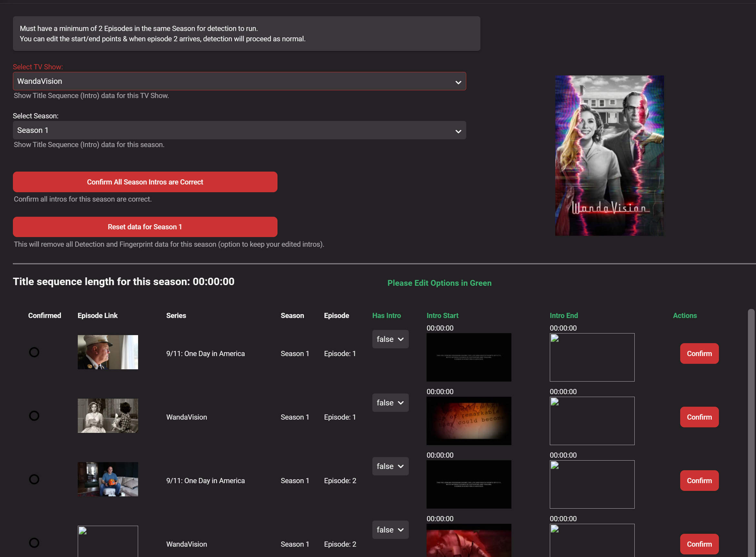Toggle confirmed circle for WandaVision Episode 2
The width and height of the screenshot is (756, 557).
[x=34, y=543]
